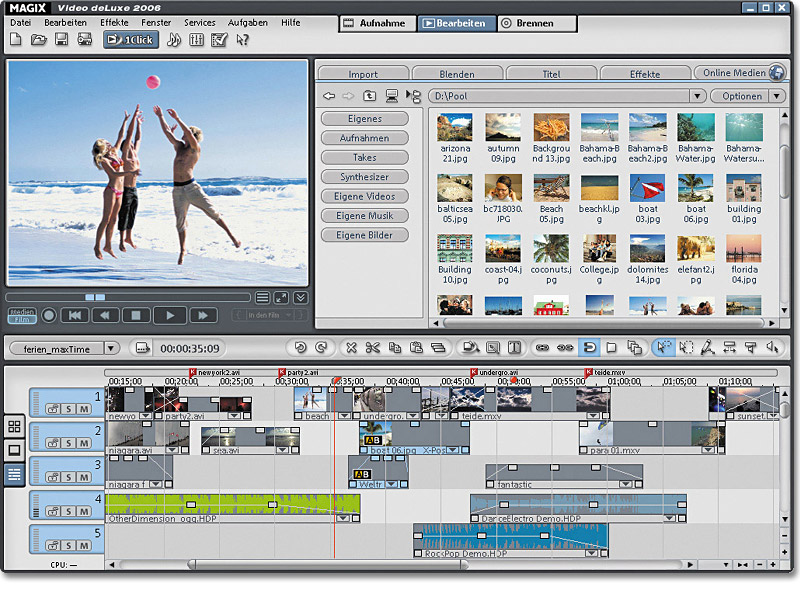Select the audio preview speaker tool
Image resolution: width=800 pixels, height=600 pixels.
click(772, 348)
